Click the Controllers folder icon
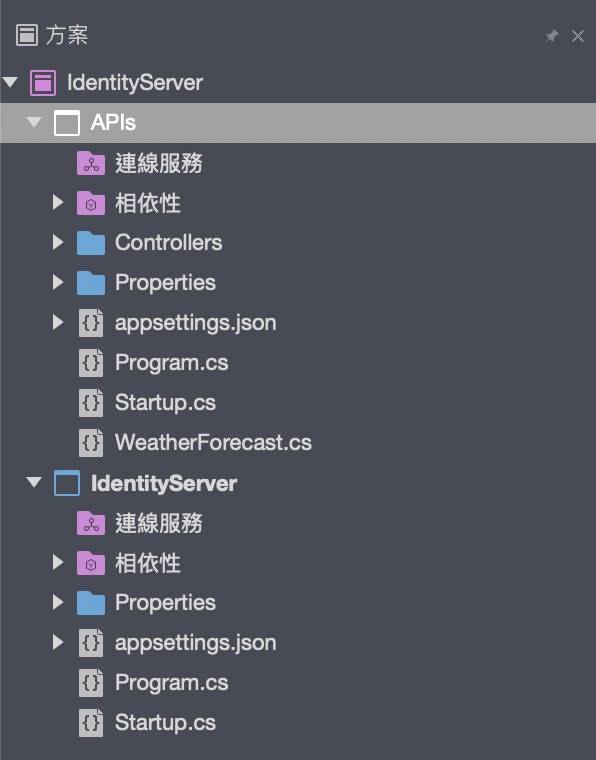596x760 pixels. 91,243
